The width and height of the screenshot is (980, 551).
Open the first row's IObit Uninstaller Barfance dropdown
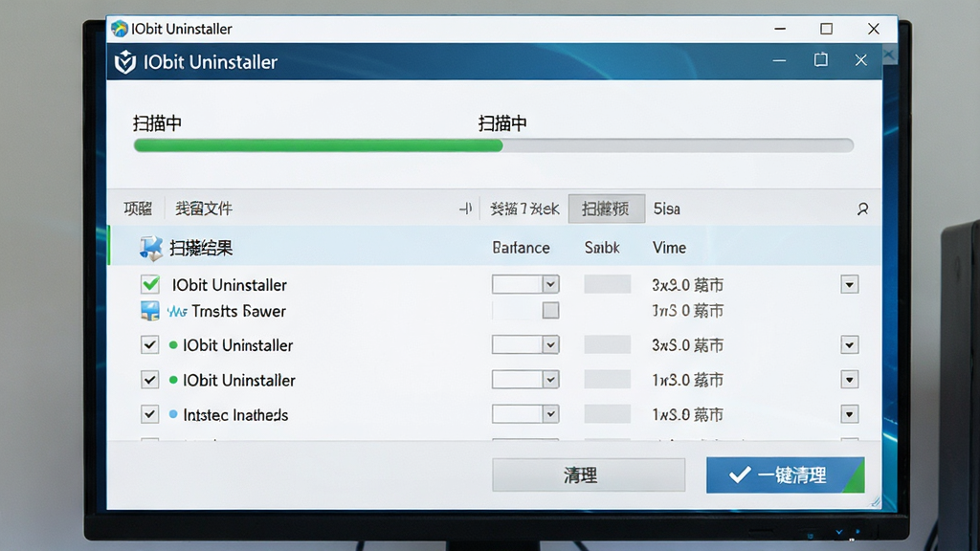click(x=550, y=284)
